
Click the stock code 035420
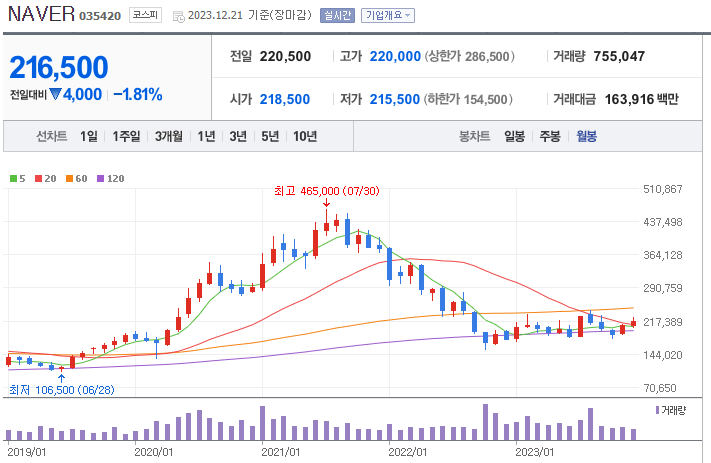(100, 16)
